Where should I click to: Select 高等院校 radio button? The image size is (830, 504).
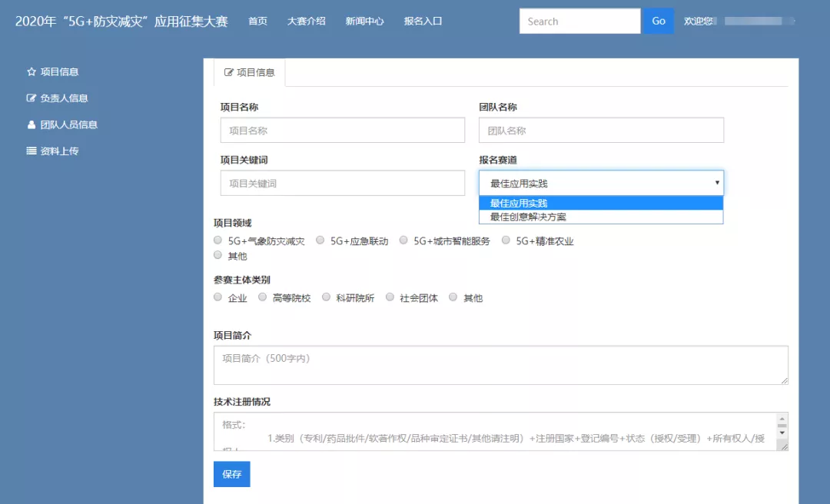(262, 297)
